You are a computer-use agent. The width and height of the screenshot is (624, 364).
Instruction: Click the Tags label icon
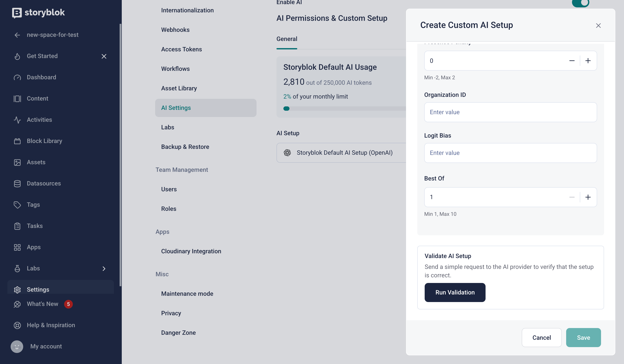(x=17, y=205)
